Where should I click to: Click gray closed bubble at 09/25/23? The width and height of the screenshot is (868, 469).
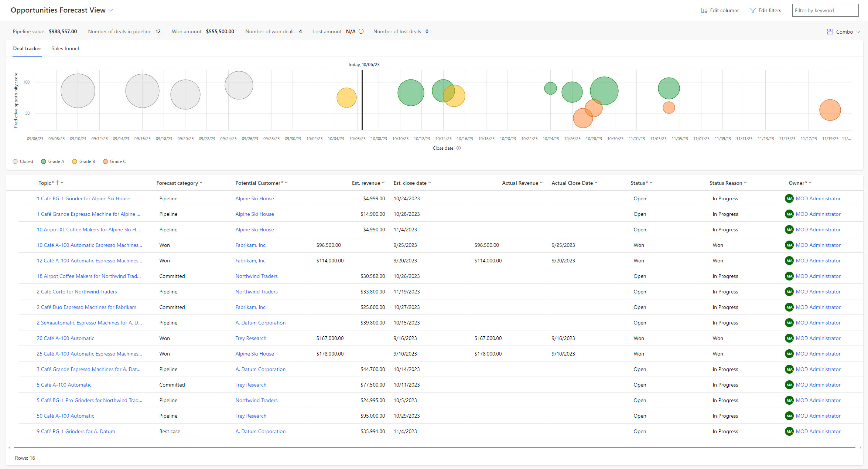point(239,85)
